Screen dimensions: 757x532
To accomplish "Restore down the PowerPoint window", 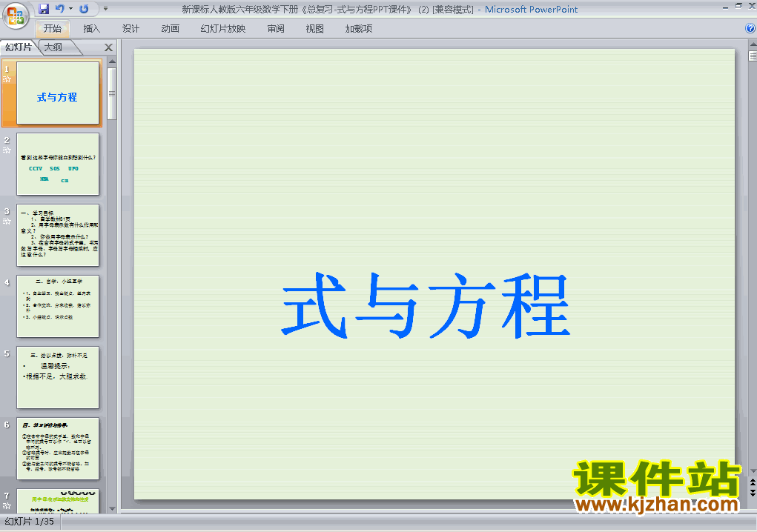I will 738,6.
